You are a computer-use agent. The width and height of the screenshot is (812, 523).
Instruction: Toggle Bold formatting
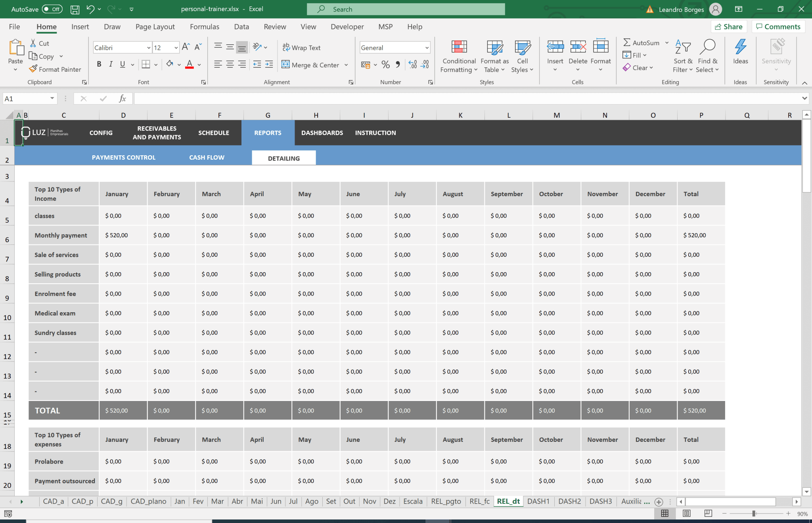99,64
